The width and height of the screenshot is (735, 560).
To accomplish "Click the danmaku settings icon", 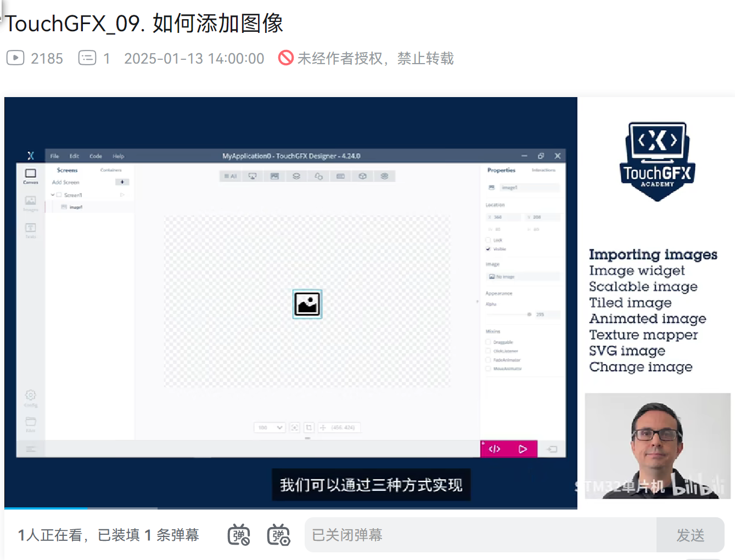I will tap(278, 535).
